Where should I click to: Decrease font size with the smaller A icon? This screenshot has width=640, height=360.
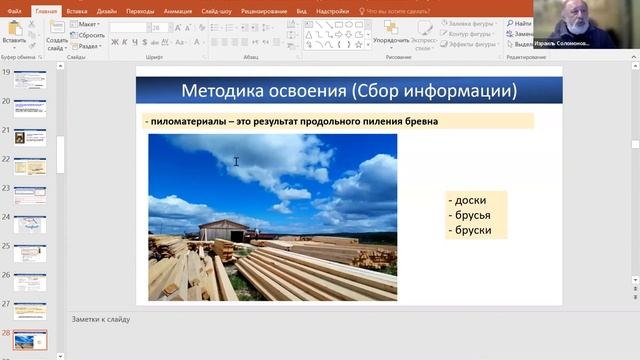(x=188, y=28)
